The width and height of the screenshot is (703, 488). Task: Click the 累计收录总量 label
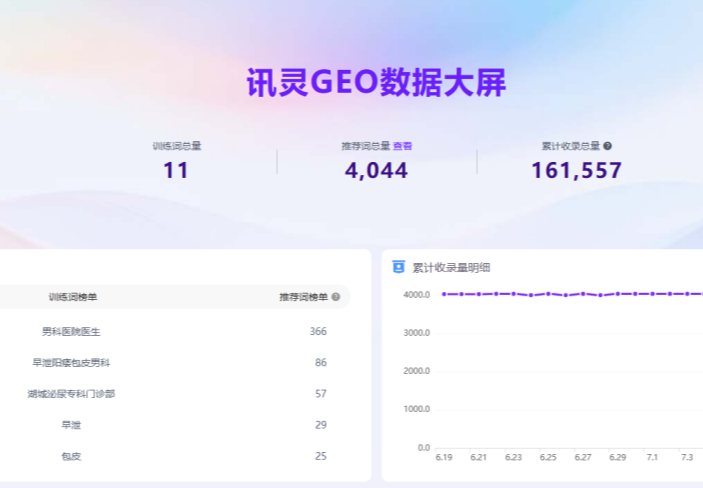click(x=570, y=146)
